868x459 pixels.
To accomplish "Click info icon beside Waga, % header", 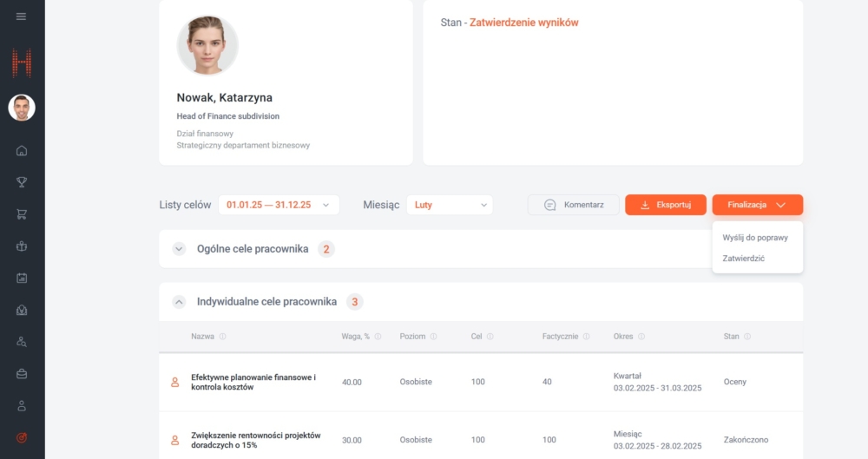I will (378, 337).
